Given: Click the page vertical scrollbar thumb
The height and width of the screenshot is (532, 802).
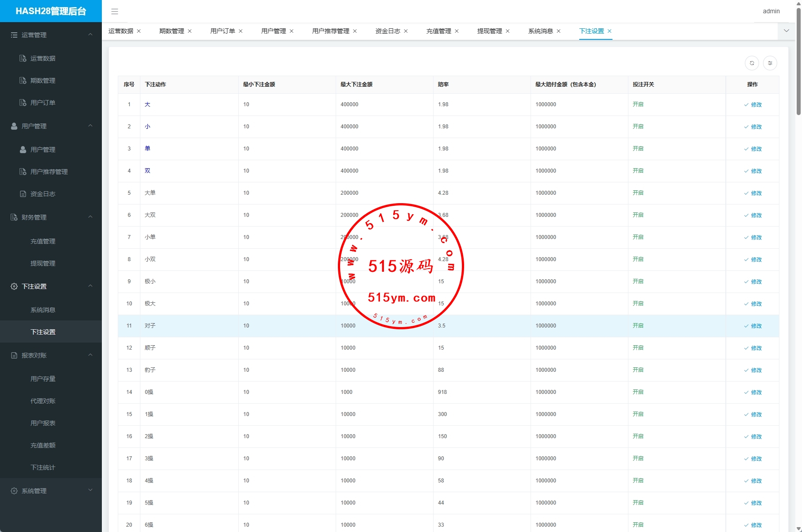Looking at the screenshot, I should click(x=798, y=62).
